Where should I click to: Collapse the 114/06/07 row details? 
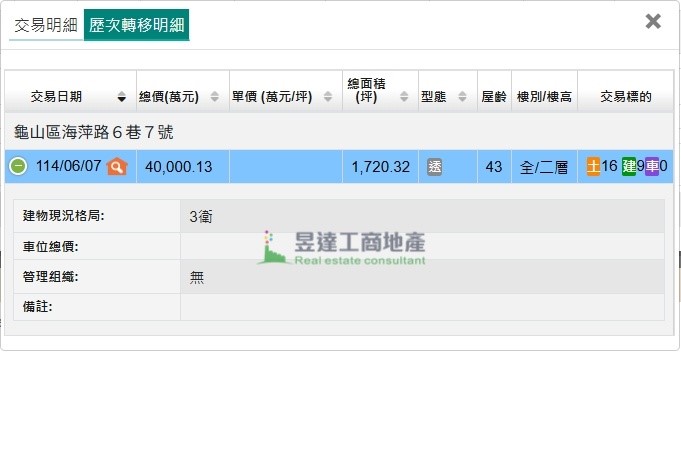click(18, 167)
